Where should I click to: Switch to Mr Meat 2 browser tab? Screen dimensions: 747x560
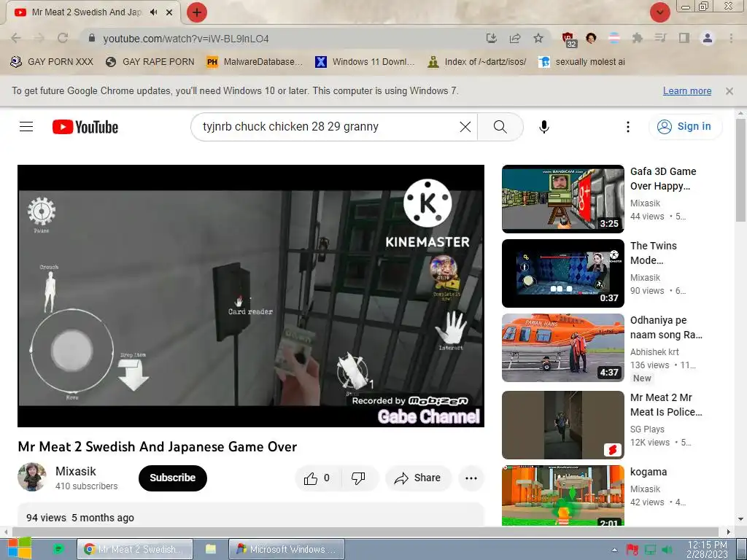(x=93, y=12)
